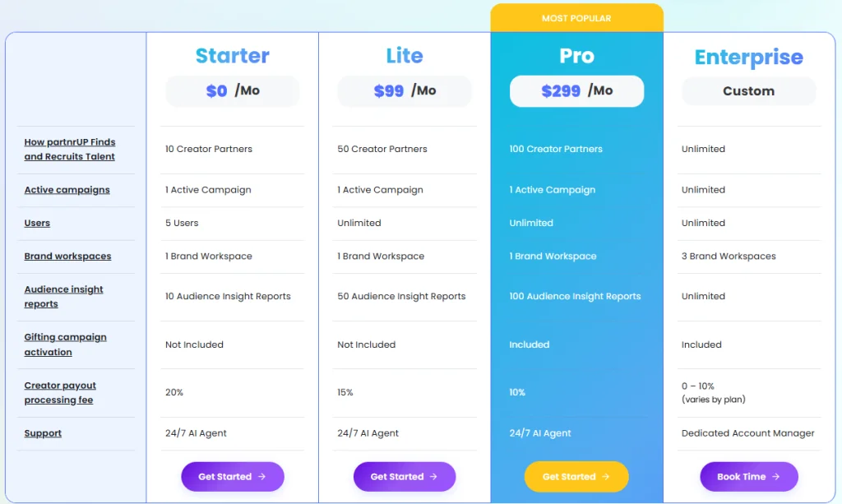Open the Active campaigns feature link
The image size is (842, 504).
(x=67, y=190)
